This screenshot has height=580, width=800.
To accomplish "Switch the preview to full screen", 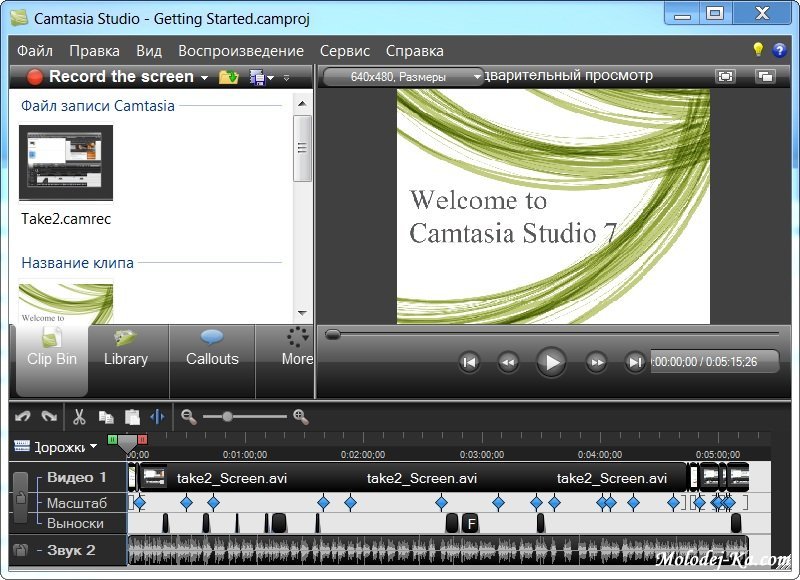I will point(725,77).
